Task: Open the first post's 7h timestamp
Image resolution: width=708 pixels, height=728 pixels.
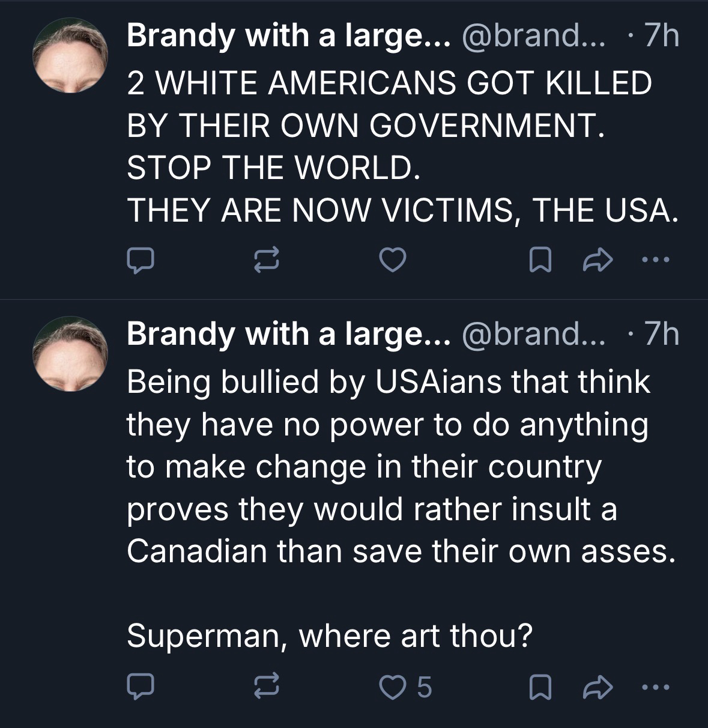Action: pos(661,37)
